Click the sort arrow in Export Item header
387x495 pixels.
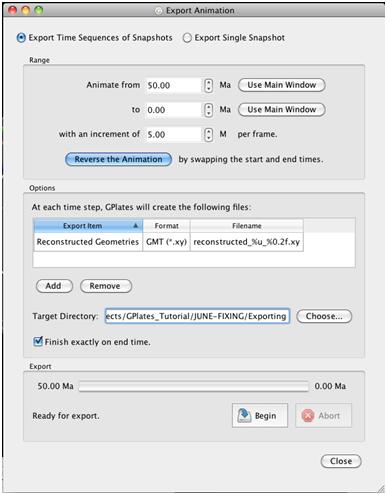tap(135, 226)
